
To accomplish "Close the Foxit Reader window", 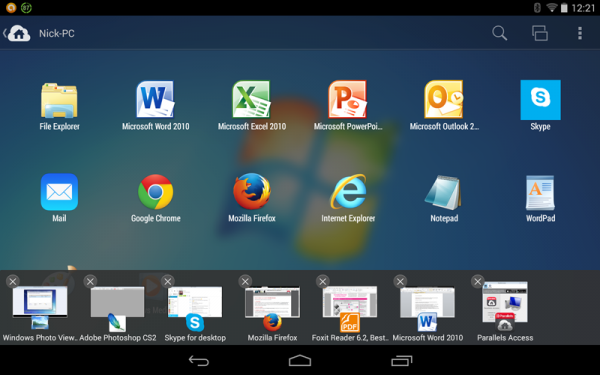I will click(x=323, y=282).
